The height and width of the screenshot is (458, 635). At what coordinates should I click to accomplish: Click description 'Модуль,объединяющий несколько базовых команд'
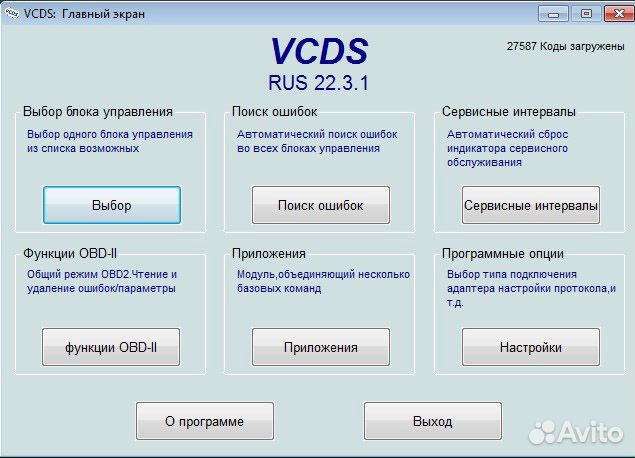point(323,281)
